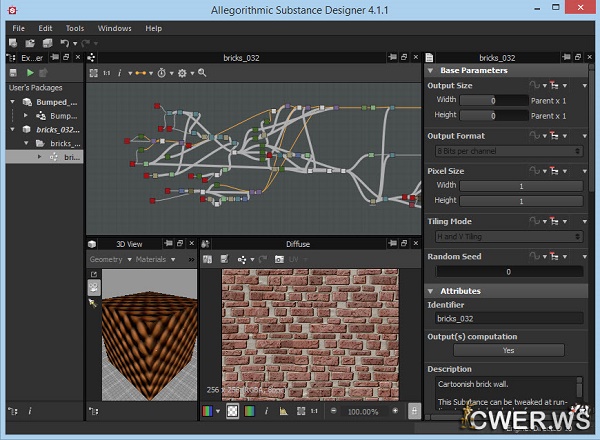Open the stopwatch timing icon in graph toolbar
This screenshot has height=440, width=600.
coord(160,73)
